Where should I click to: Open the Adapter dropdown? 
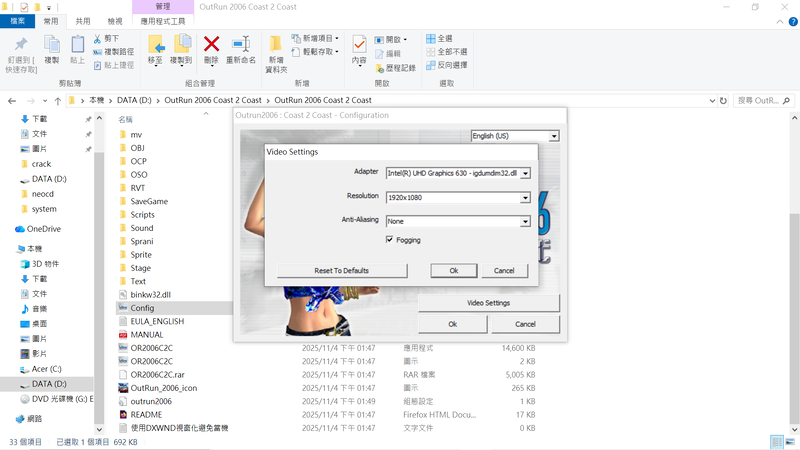pyautogui.click(x=525, y=173)
